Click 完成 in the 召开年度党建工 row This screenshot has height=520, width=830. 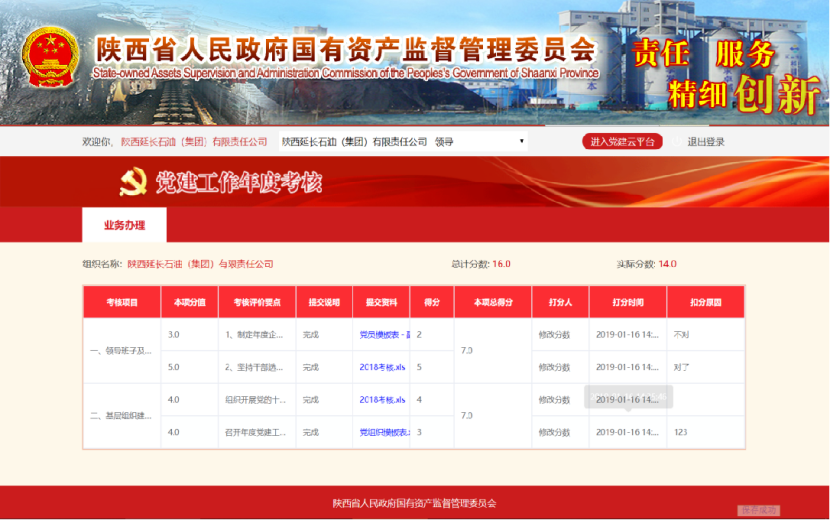(324, 432)
